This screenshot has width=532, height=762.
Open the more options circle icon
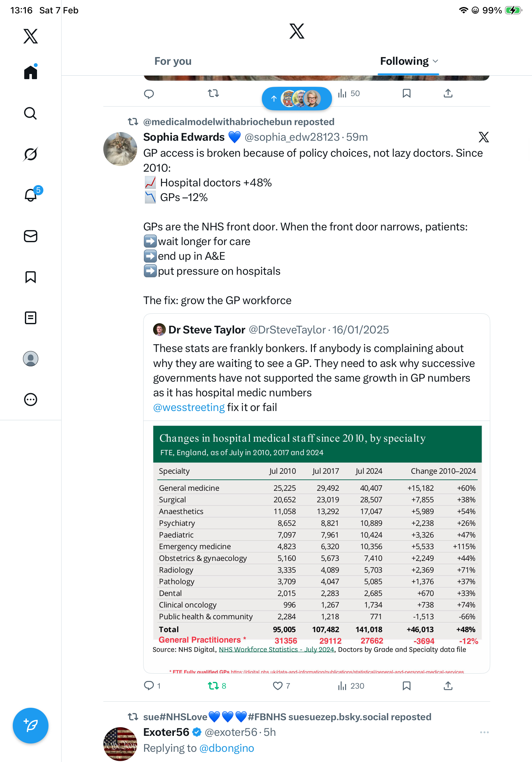point(31,400)
